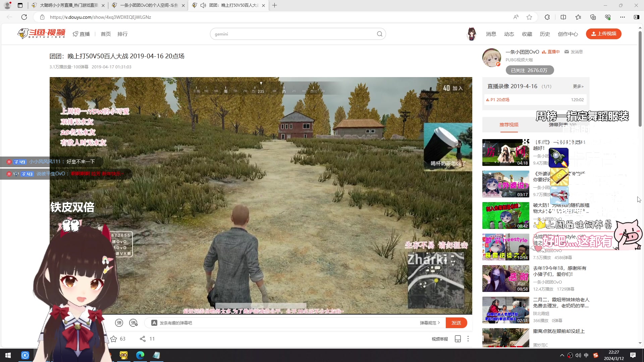The height and width of the screenshot is (362, 644).
Task: Open the Microsoft Edge taskbar icon
Action: [x=140, y=355]
